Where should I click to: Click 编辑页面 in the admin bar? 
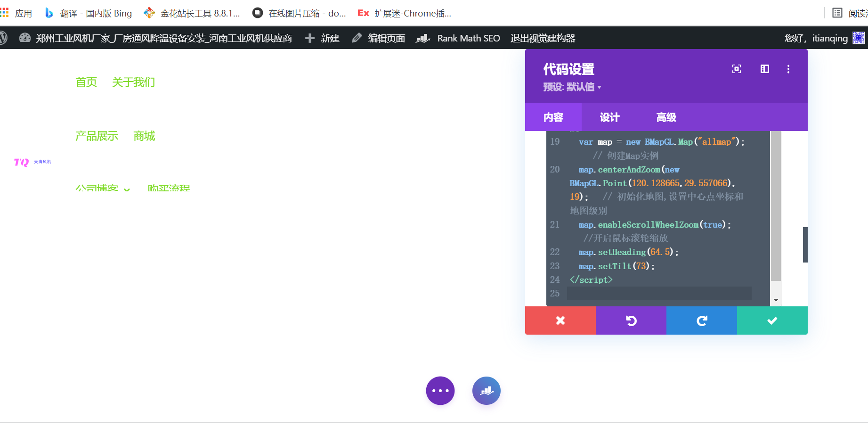[386, 38]
